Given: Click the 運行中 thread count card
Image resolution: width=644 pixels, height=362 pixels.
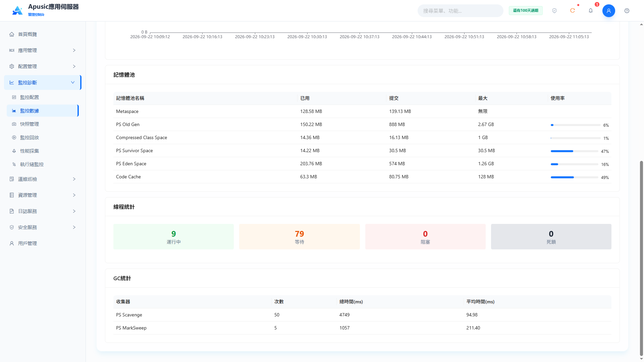Looking at the screenshot, I should pyautogui.click(x=173, y=237).
